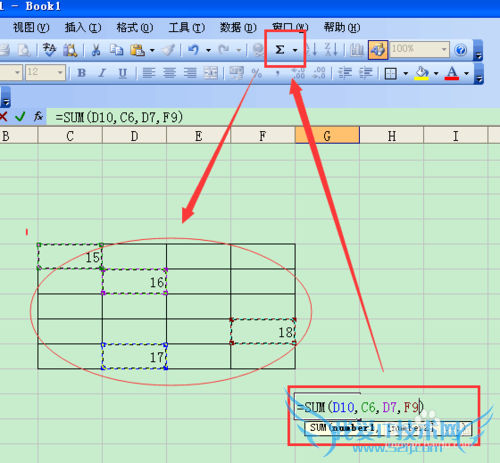This screenshot has width=500, height=463.
Task: Open the Borders dropdown arrow
Action: pos(406,73)
